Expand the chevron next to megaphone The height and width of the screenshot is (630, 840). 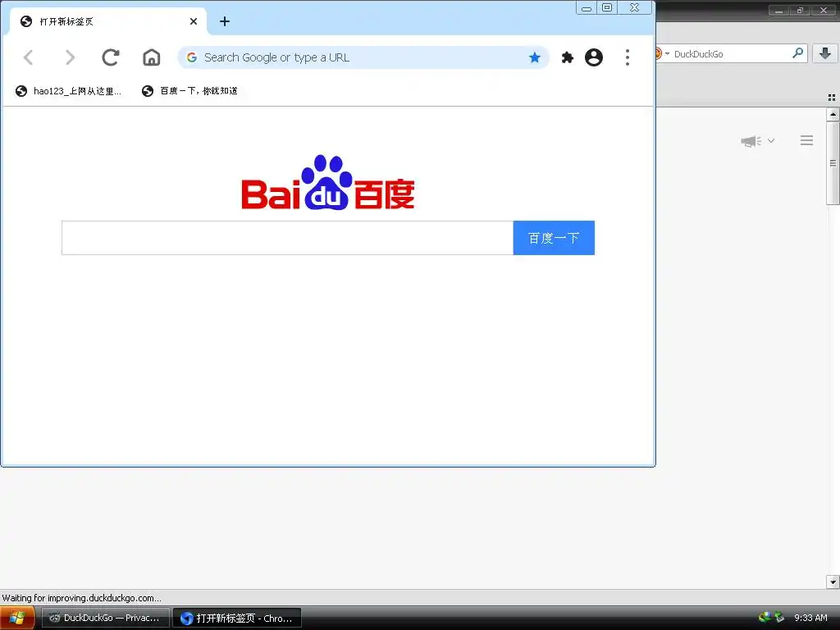tap(771, 141)
